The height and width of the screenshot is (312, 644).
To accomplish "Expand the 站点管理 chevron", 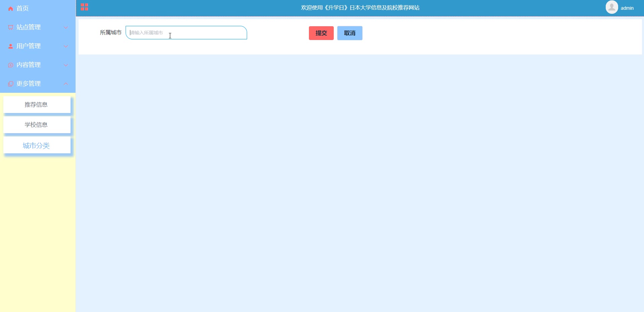I will coord(66,27).
